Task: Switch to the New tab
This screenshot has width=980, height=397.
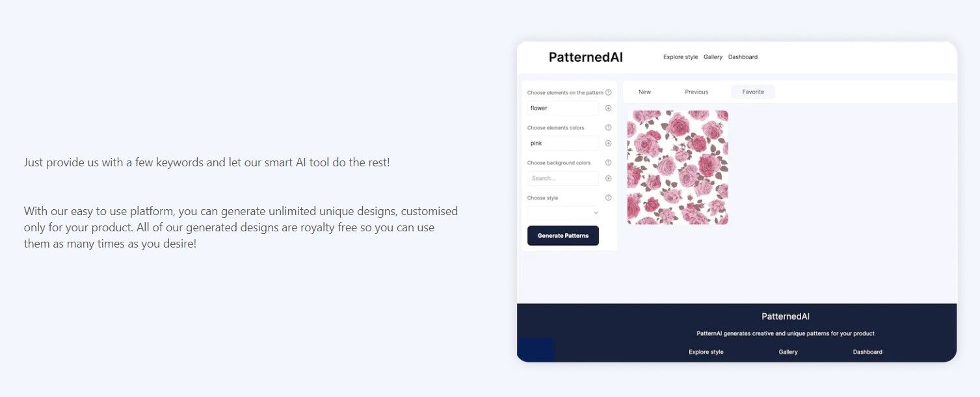Action: 644,92
